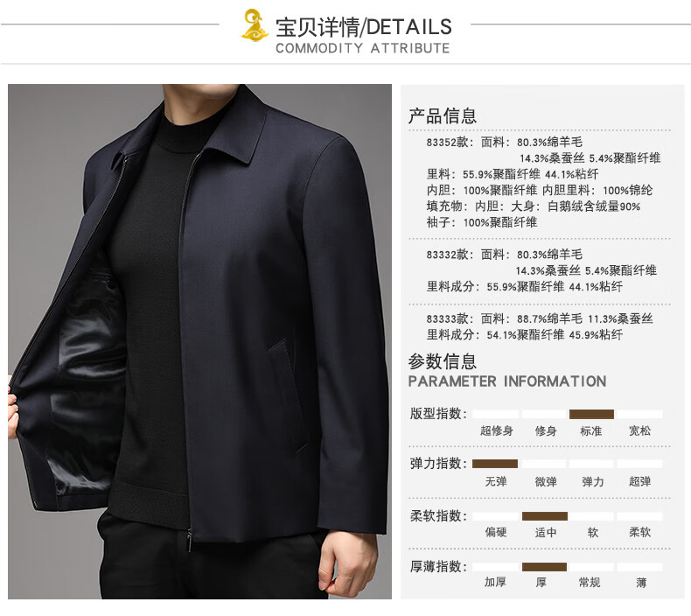Select the filled 适中 softness bar
The height and width of the screenshot is (616, 691).
coord(545,516)
